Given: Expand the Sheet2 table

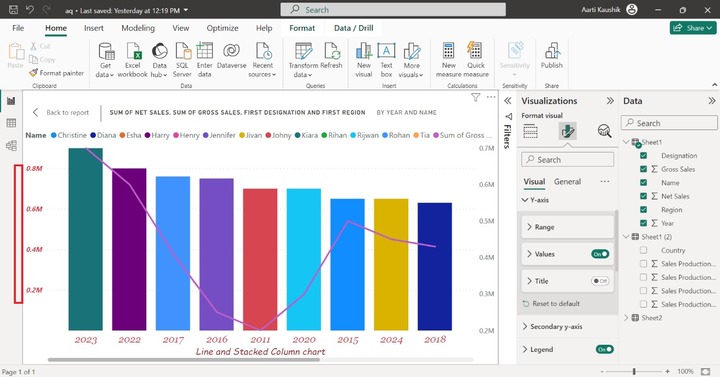Looking at the screenshot, I should pyautogui.click(x=626, y=318).
